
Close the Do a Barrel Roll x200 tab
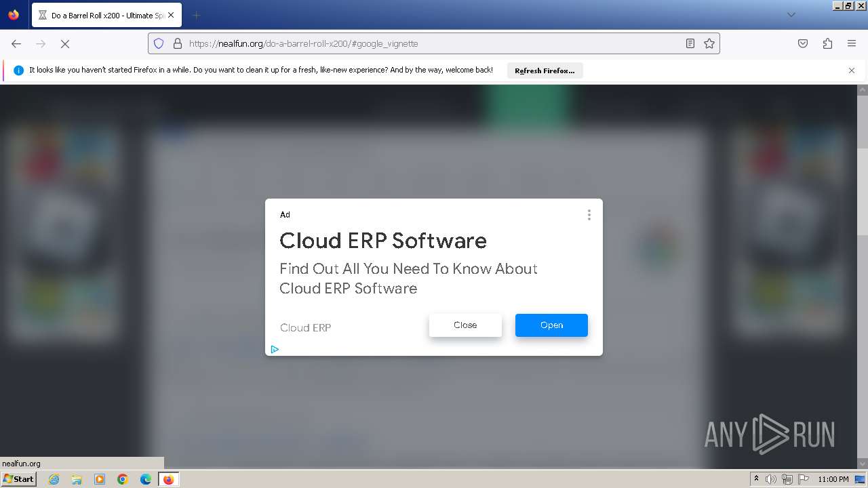171,15
